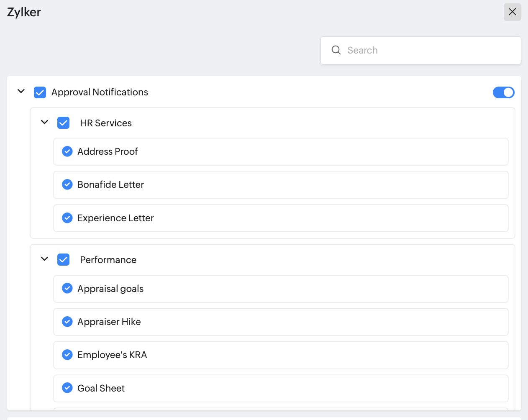The width and height of the screenshot is (528, 420).
Task: Click the Zylker title
Action: click(x=24, y=12)
